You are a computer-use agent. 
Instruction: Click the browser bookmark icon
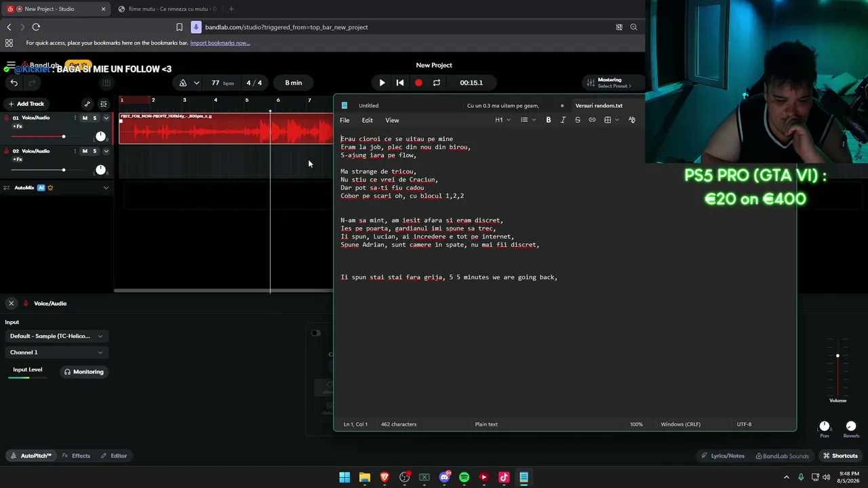point(179,27)
